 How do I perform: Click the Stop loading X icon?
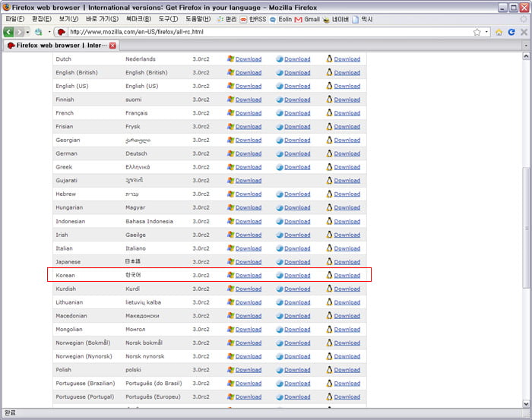(524, 32)
